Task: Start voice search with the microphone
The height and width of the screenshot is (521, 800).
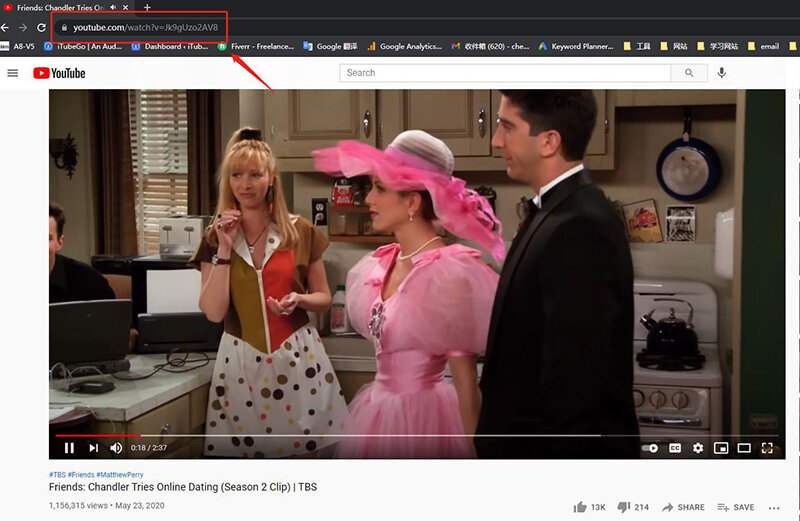Action: click(x=721, y=73)
